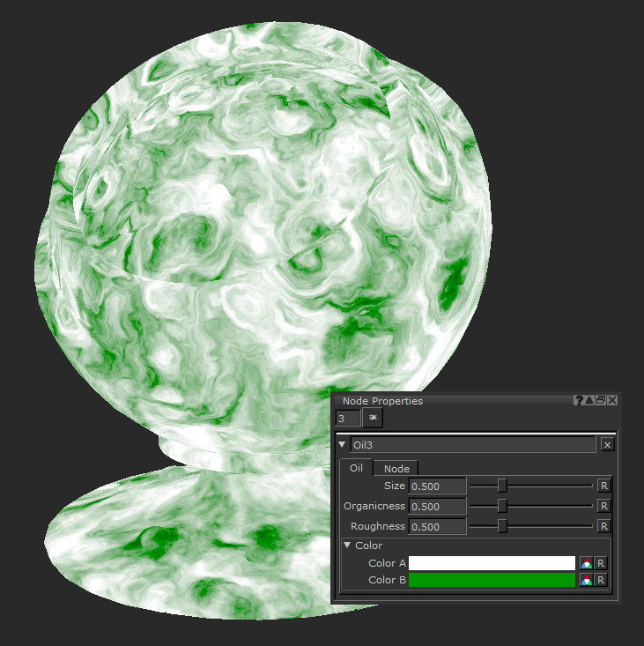Reset the Size value with its R button

tap(603, 486)
